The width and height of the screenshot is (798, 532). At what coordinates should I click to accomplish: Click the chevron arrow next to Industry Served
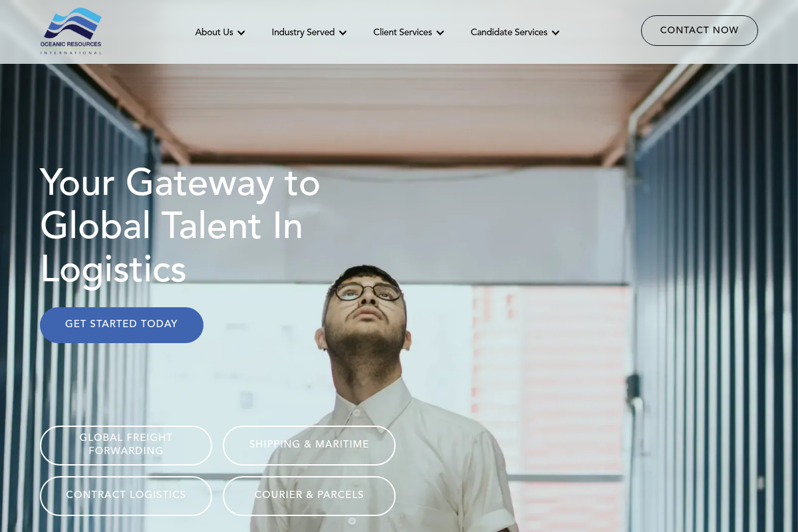coord(342,33)
